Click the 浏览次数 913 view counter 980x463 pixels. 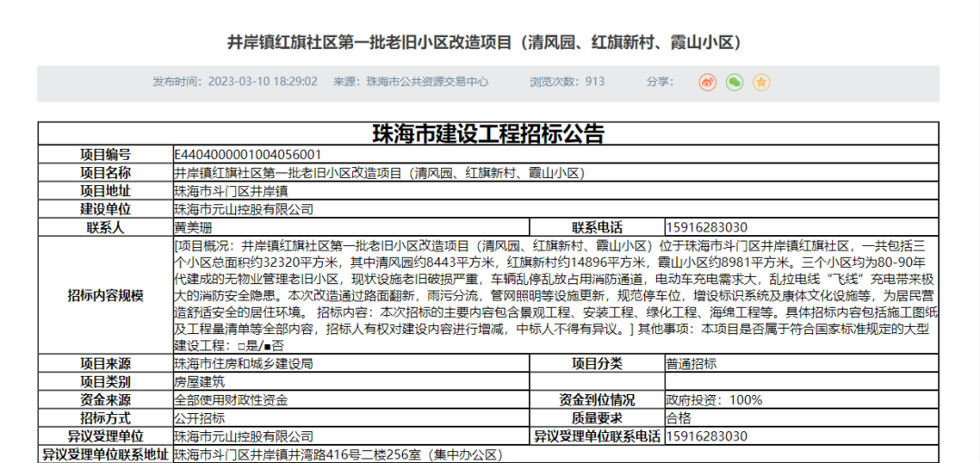pyautogui.click(x=567, y=82)
